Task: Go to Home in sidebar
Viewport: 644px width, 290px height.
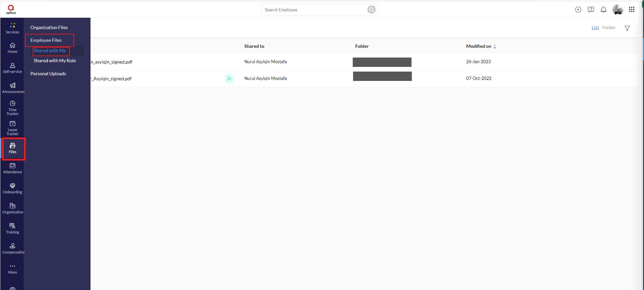Action: click(12, 48)
